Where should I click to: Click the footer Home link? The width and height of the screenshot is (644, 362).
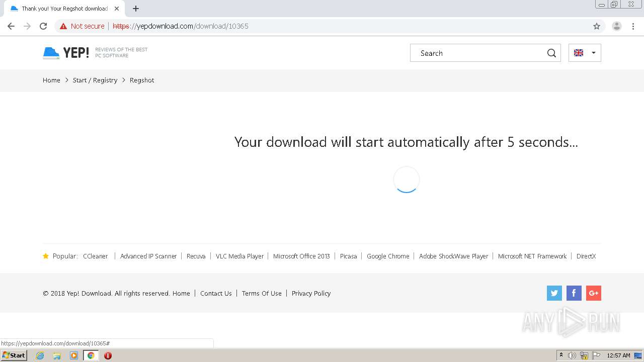181,293
